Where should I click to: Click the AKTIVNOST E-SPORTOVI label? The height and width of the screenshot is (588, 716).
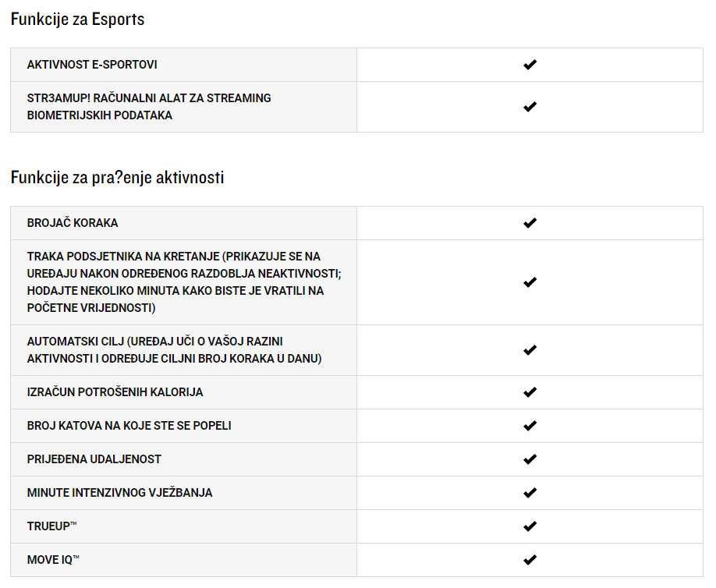92,65
